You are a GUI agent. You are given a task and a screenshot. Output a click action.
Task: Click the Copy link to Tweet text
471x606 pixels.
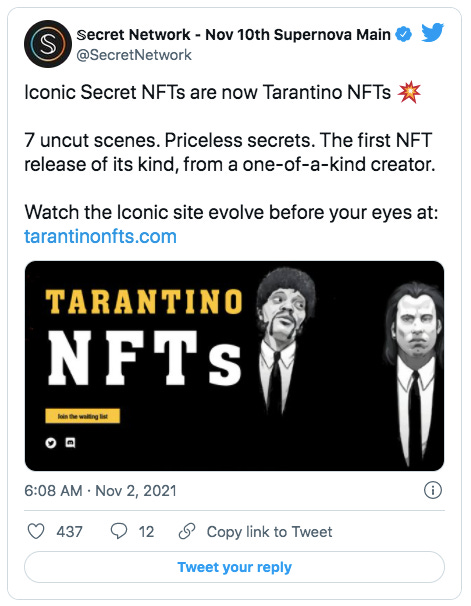click(x=269, y=532)
